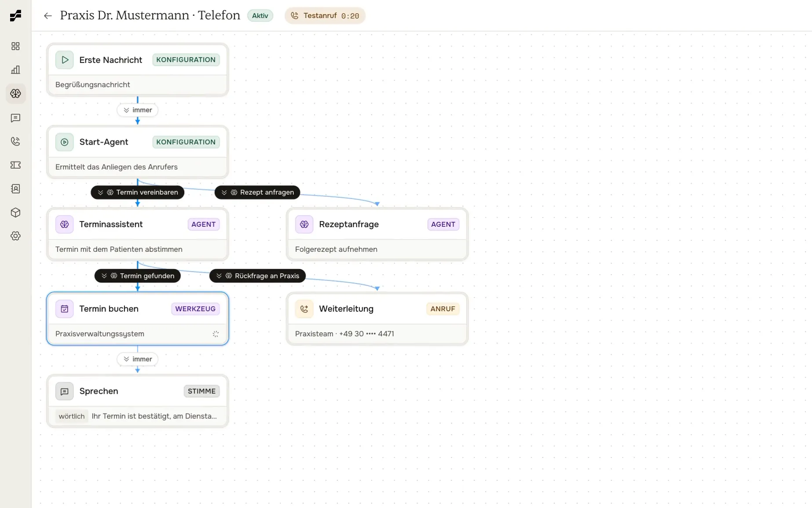
Task: Click 'Ihr Termin ist bestätigt' message text
Action: (154, 416)
